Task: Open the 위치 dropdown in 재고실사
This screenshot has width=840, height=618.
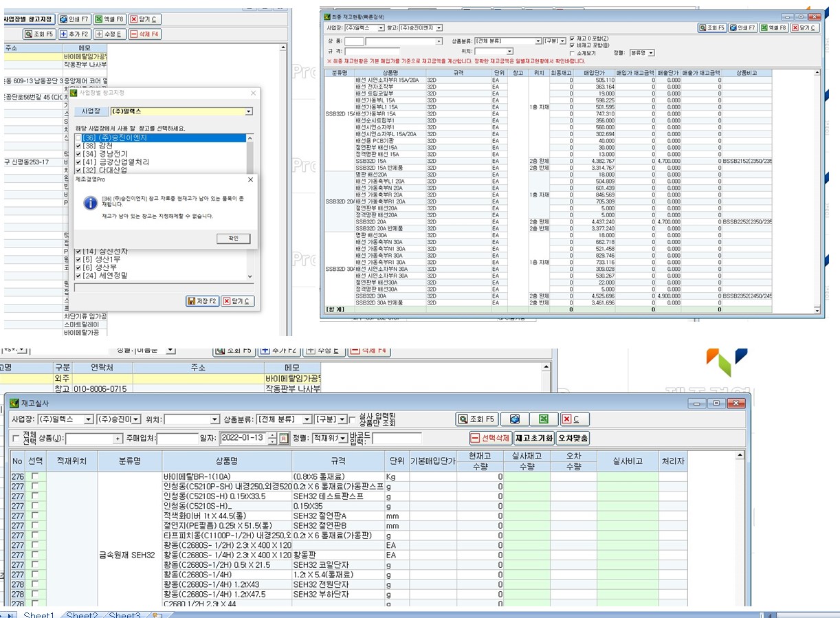Action: click(x=214, y=419)
